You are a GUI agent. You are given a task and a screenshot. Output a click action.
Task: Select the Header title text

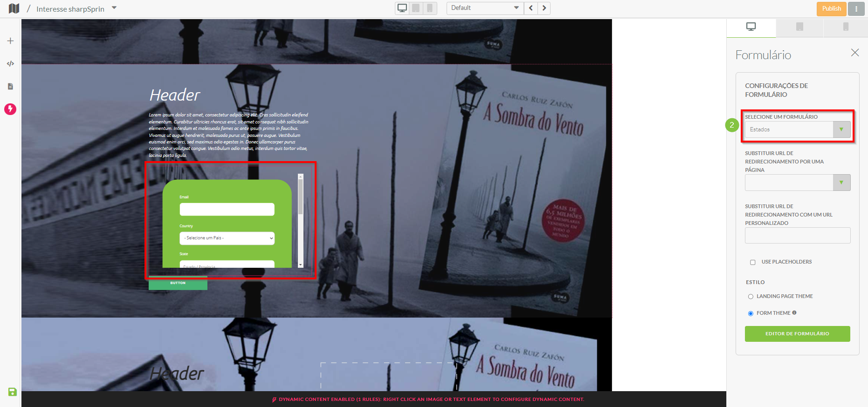(175, 95)
